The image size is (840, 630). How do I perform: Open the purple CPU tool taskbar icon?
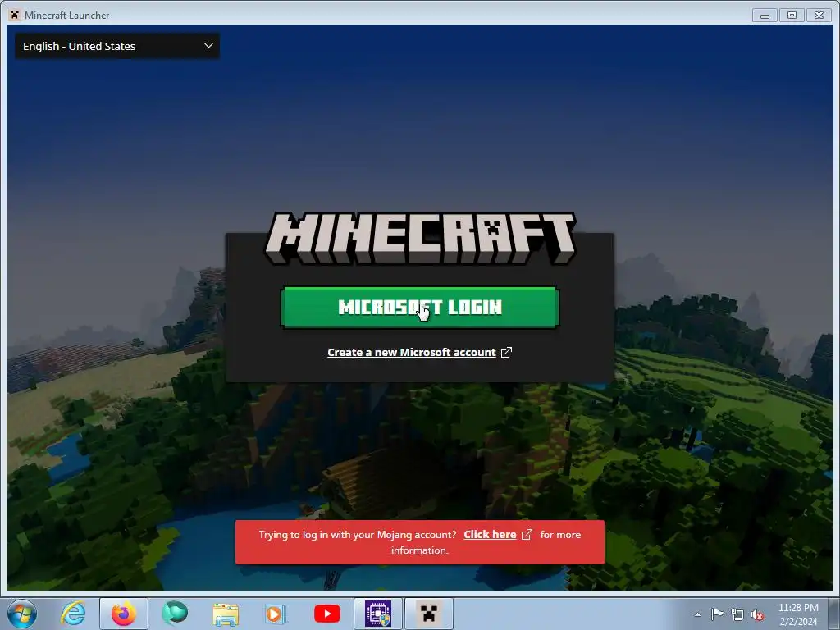click(378, 614)
